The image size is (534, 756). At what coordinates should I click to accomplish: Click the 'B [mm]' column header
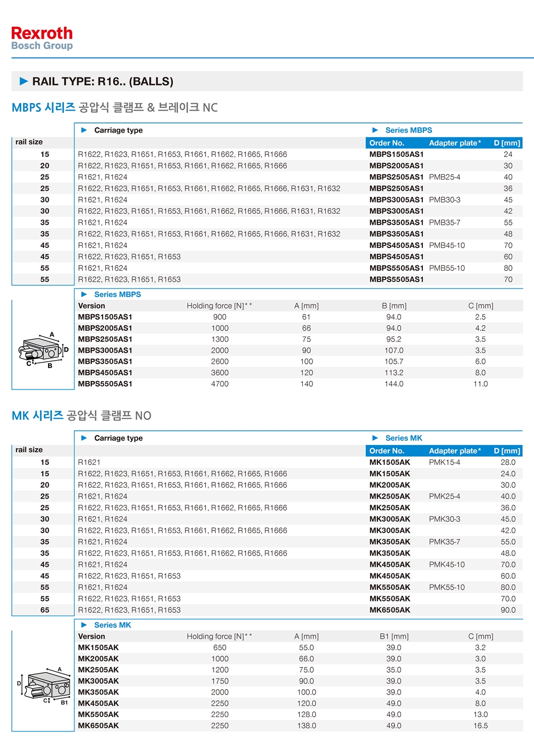(394, 306)
